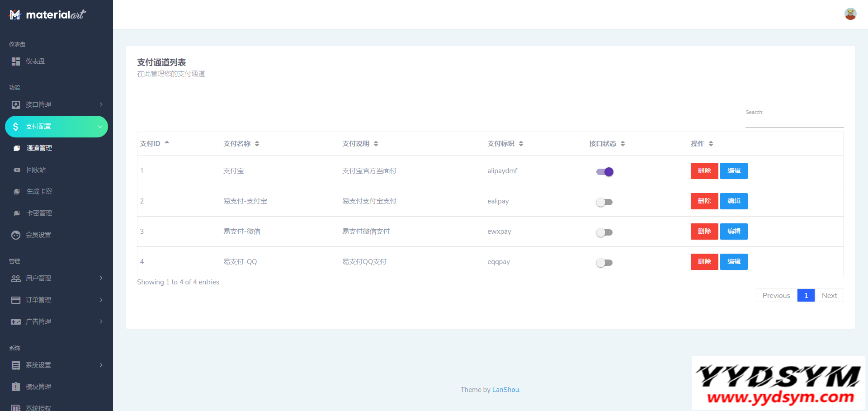Open the 回收站 menu item
The image size is (868, 411).
click(36, 170)
